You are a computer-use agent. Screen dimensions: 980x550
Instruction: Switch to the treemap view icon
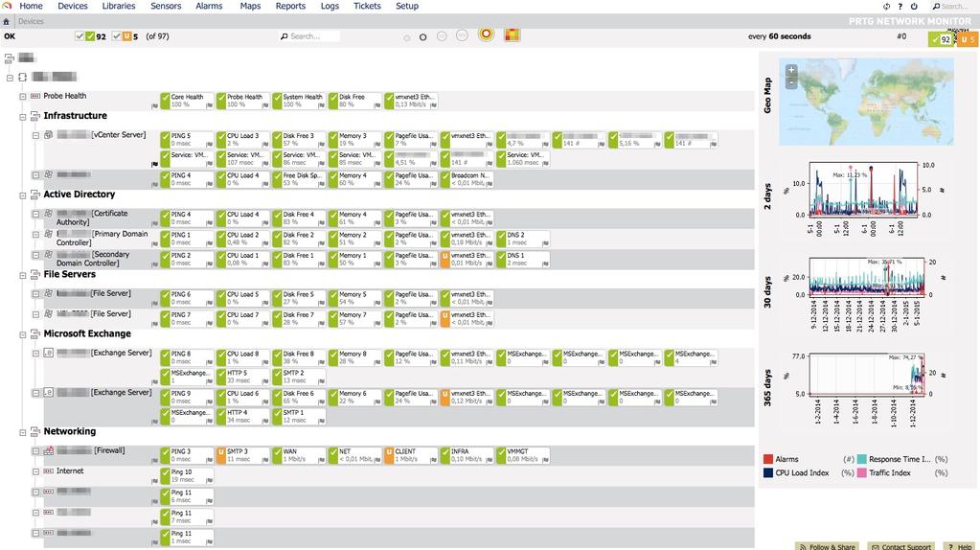point(512,35)
